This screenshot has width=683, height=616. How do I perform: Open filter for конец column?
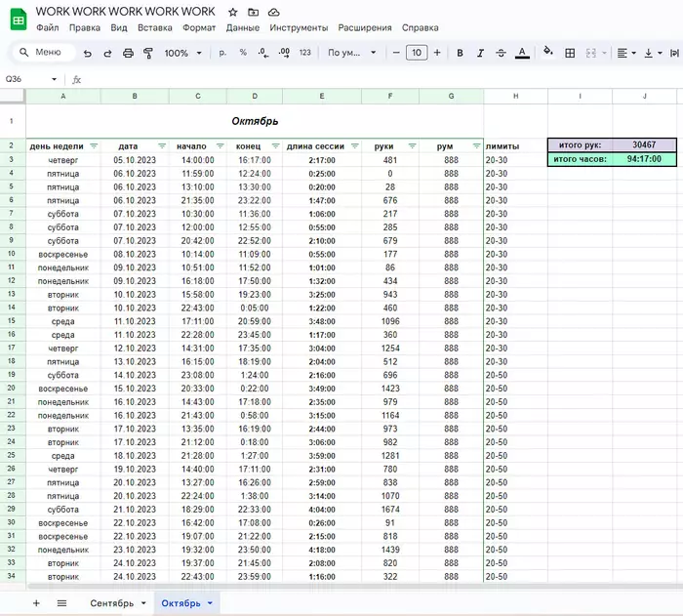pos(276,146)
